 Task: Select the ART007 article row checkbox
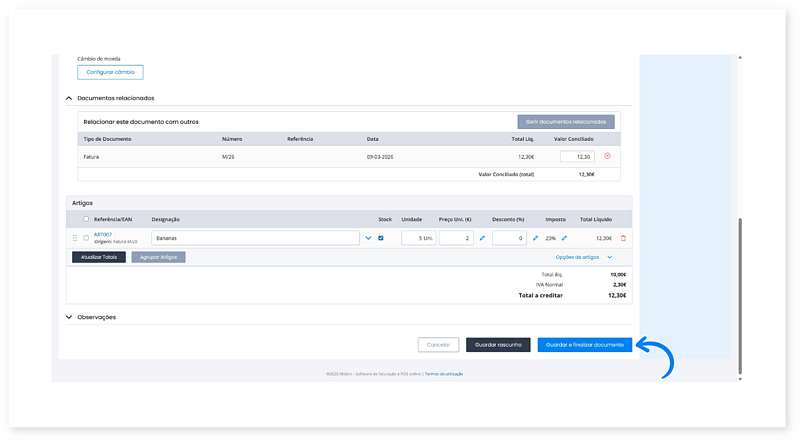coord(86,238)
